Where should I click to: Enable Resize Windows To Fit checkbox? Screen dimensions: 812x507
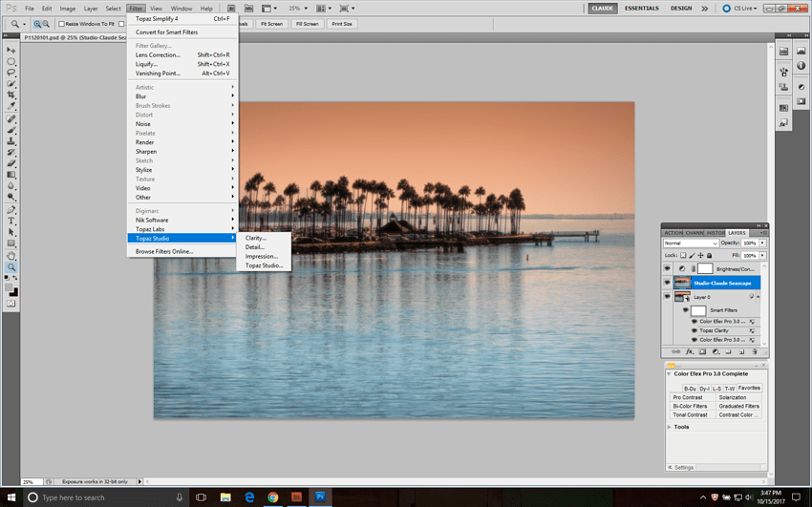click(x=62, y=24)
